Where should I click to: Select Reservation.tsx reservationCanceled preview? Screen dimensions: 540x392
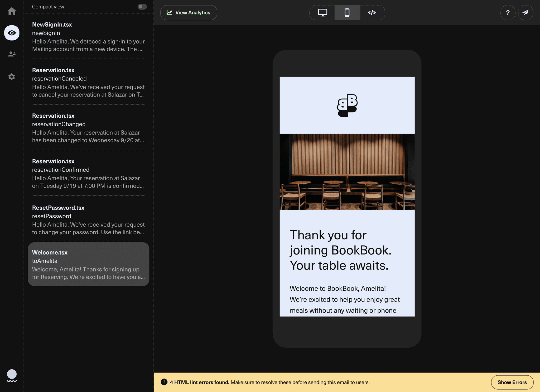[x=88, y=82]
